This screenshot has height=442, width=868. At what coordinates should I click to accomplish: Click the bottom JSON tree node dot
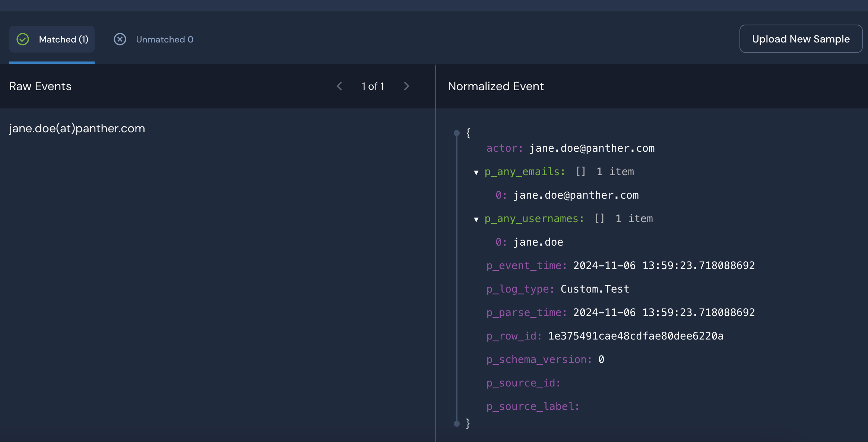tap(457, 423)
